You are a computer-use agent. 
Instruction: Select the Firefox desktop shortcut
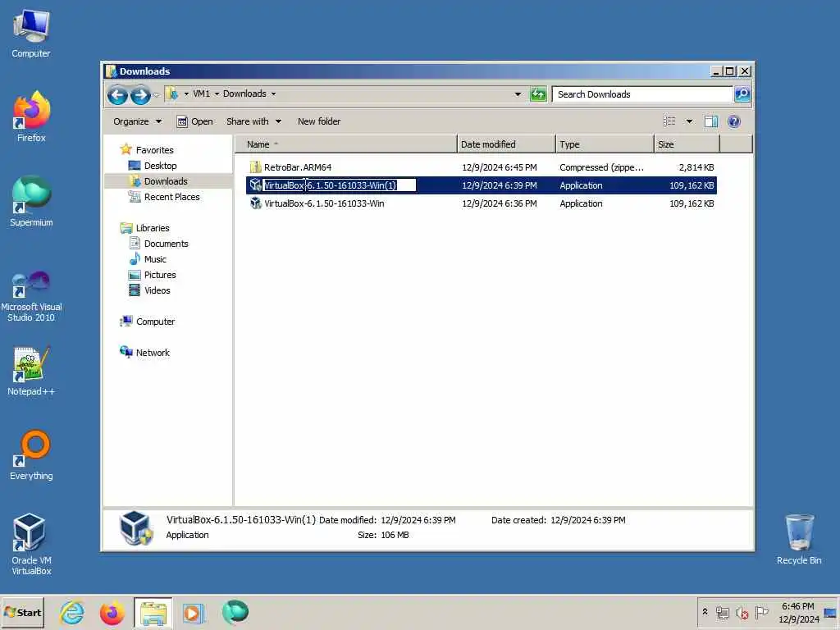[31, 117]
